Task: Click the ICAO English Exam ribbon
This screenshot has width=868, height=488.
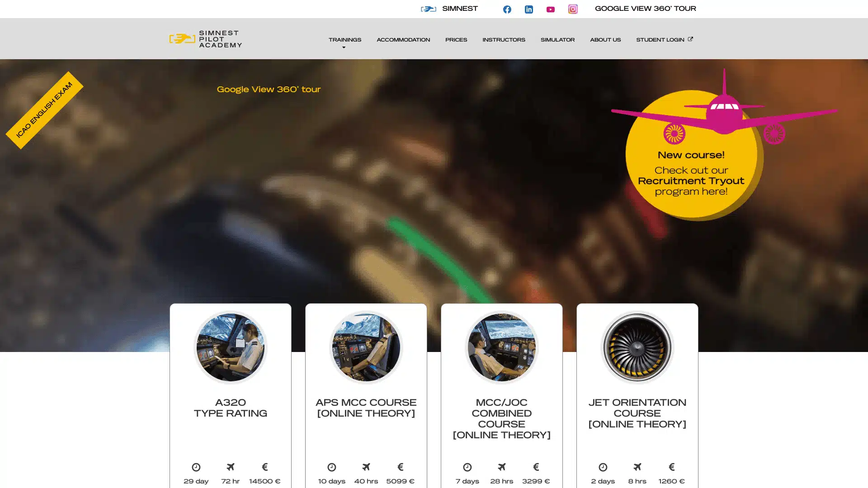Action: click(x=44, y=110)
